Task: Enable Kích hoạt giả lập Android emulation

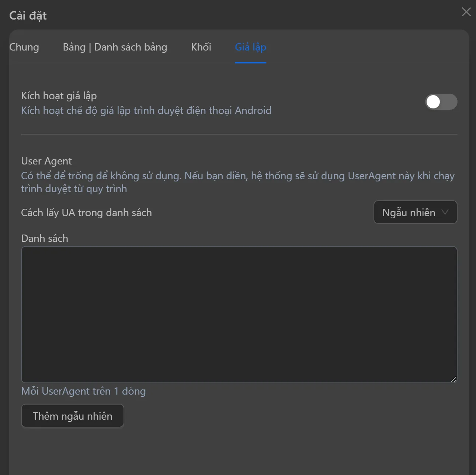Action: [x=441, y=102]
